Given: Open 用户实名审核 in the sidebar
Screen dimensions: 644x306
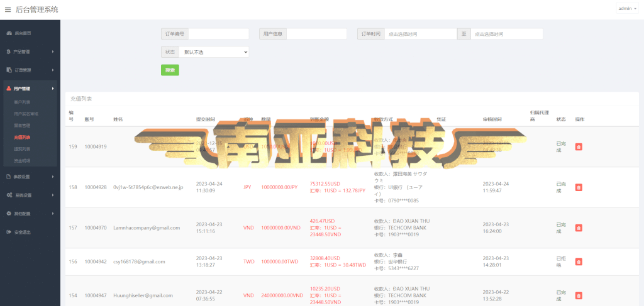Looking at the screenshot, I should point(26,114).
